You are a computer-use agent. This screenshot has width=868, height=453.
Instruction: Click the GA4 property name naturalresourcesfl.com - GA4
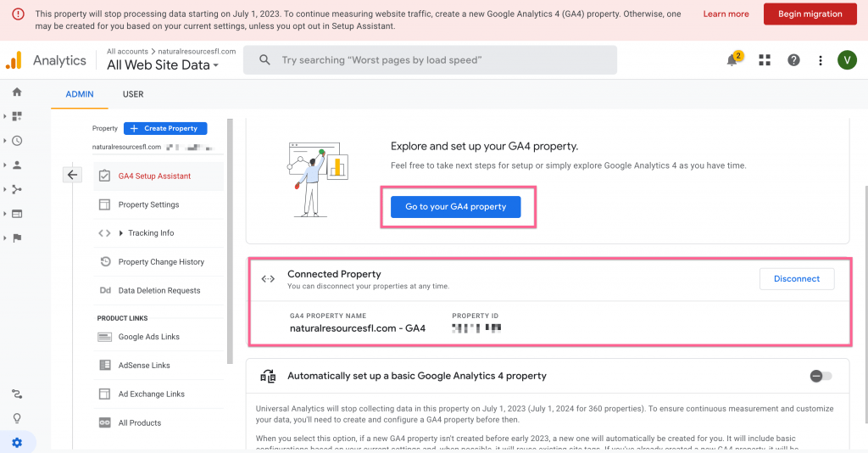(x=358, y=328)
